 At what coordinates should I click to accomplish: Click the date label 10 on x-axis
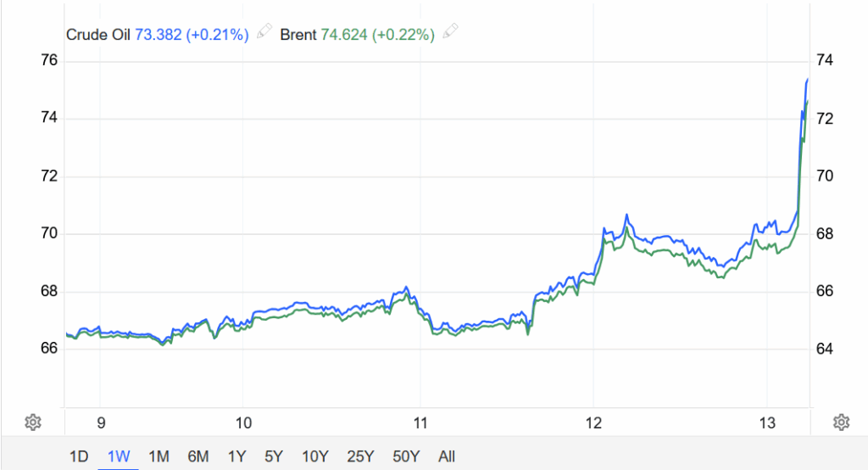(243, 423)
